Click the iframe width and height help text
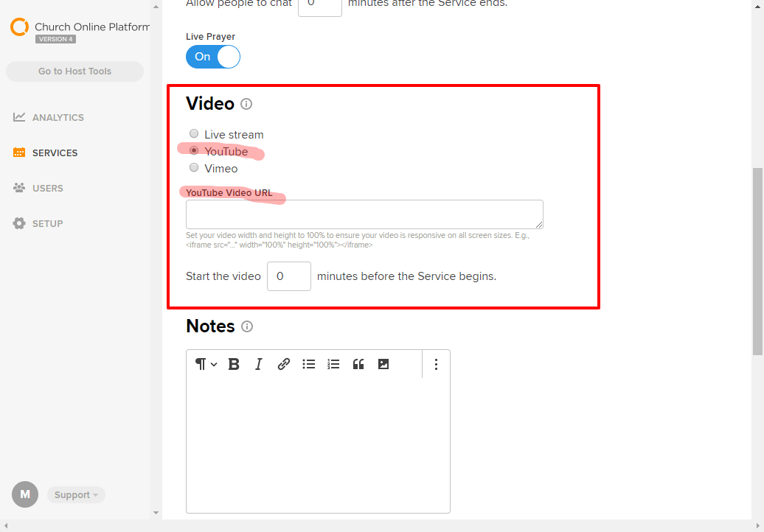 pyautogui.click(x=358, y=240)
